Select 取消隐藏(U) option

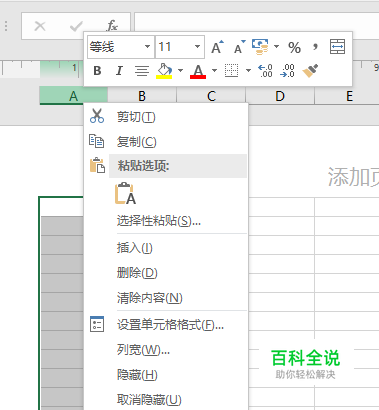[x=166, y=399]
